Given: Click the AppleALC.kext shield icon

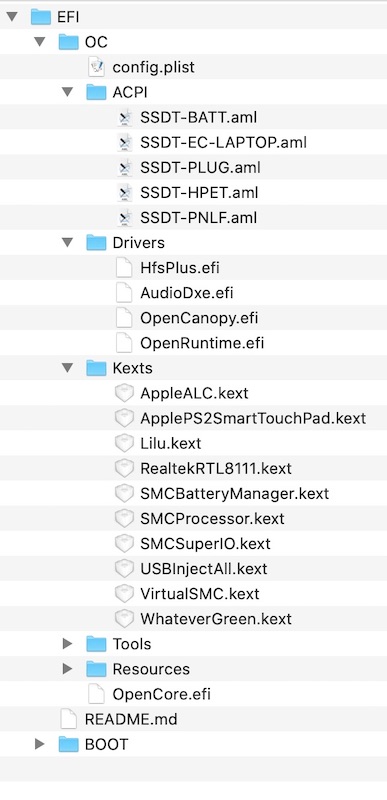Looking at the screenshot, I should (124, 393).
